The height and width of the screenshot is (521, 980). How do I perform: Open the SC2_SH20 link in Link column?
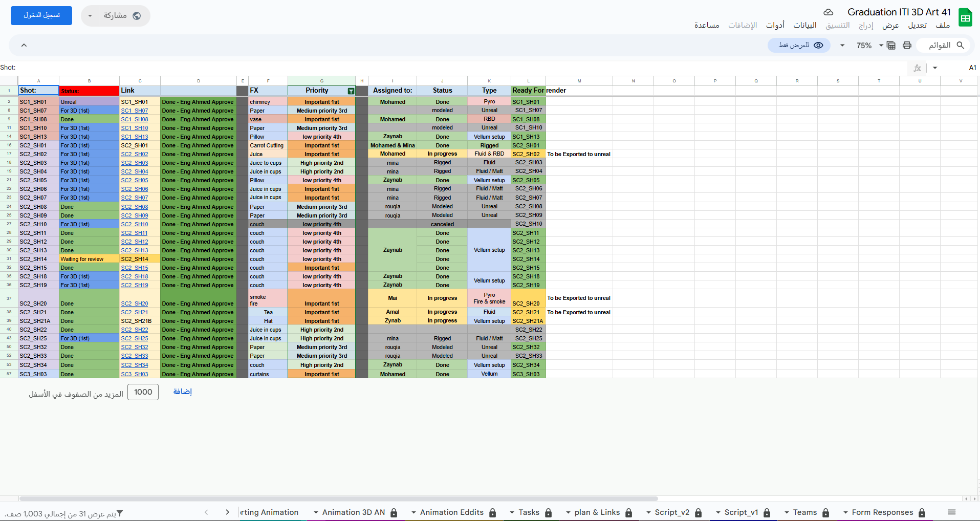[x=135, y=303]
